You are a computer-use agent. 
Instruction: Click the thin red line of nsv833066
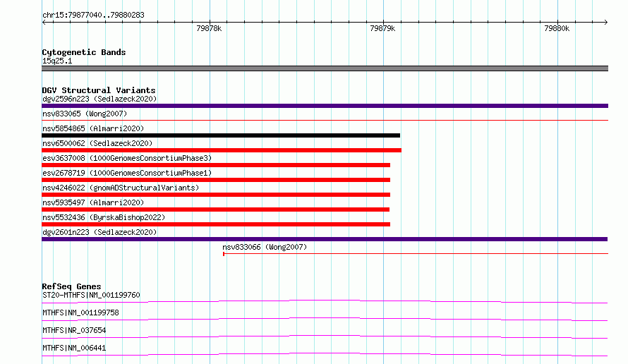(x=416, y=253)
